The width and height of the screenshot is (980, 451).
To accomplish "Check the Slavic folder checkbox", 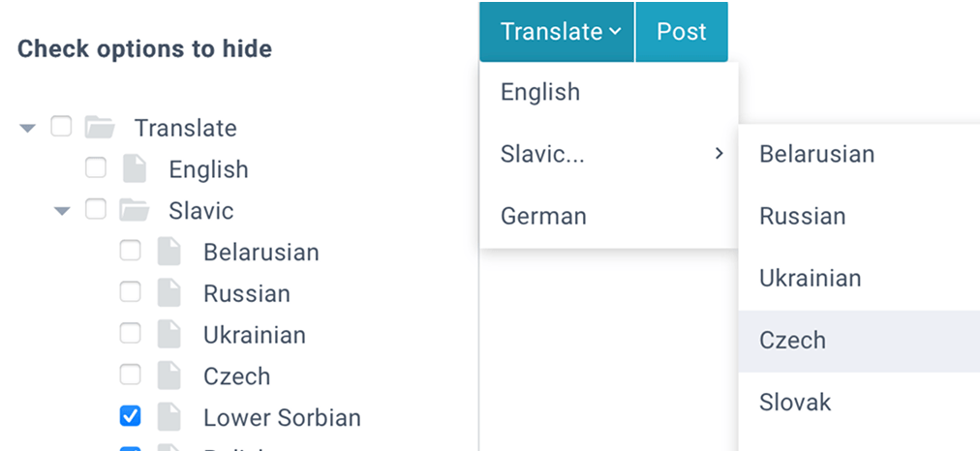I will pyautogui.click(x=95, y=209).
